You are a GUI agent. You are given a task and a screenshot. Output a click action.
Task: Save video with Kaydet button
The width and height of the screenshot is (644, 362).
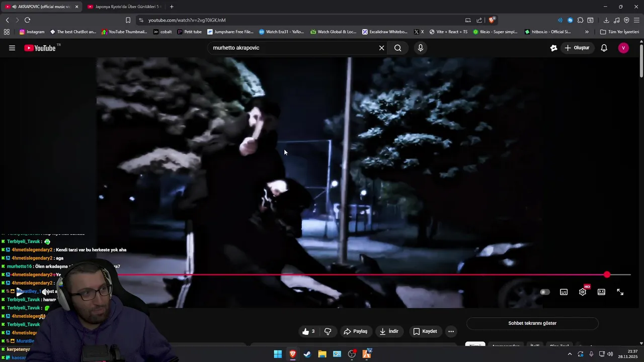[x=425, y=331]
